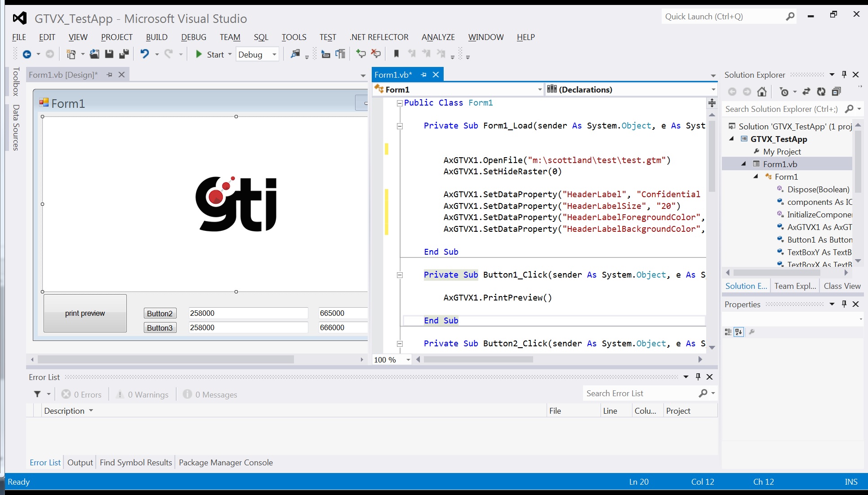Click the decrease indent toolbar icon
Screen dimensions: 868x495
tap(325, 54)
